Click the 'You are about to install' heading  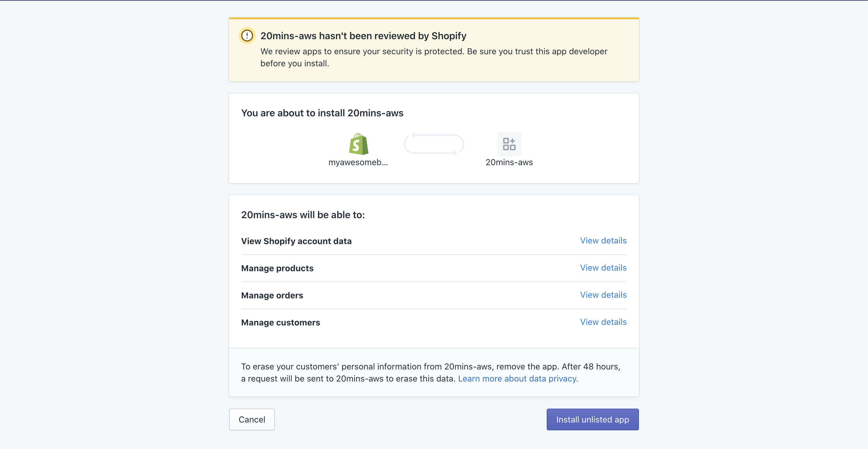(x=322, y=113)
